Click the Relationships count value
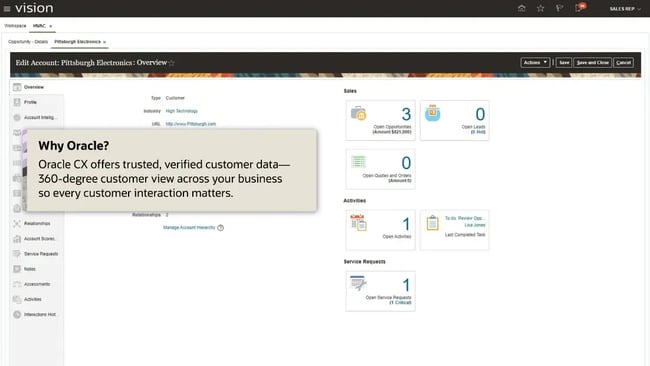This screenshot has height=366, width=650. tap(167, 215)
